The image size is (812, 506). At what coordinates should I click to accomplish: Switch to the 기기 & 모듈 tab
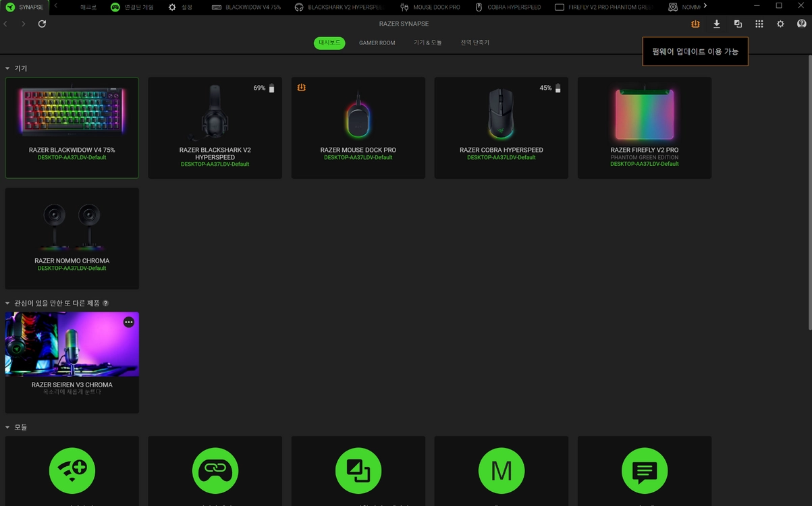click(428, 43)
